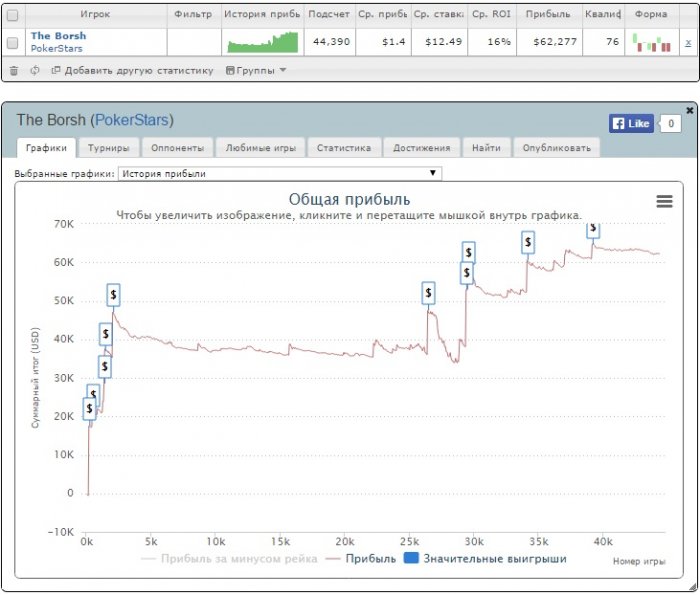
Task: Sort by Игрок column header
Action: click(96, 14)
